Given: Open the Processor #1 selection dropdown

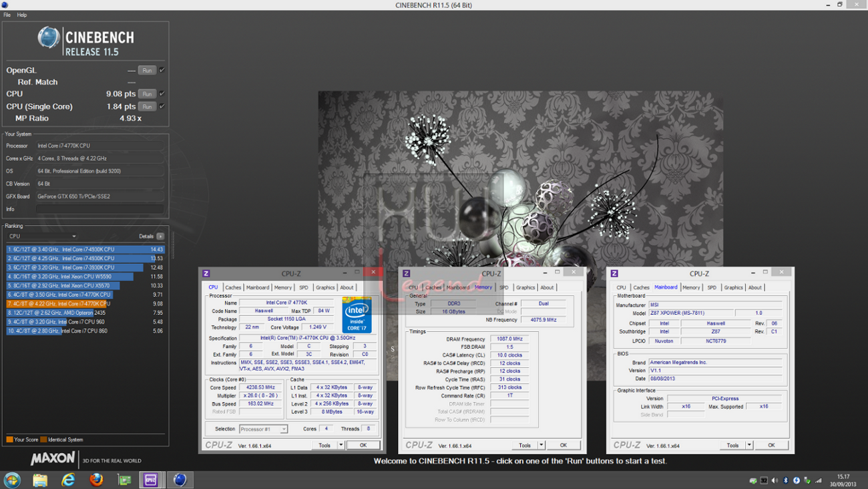Looking at the screenshot, I should (x=263, y=429).
